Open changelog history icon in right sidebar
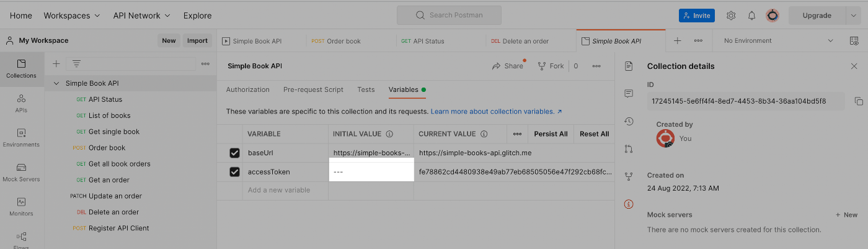The width and height of the screenshot is (868, 249). [629, 121]
